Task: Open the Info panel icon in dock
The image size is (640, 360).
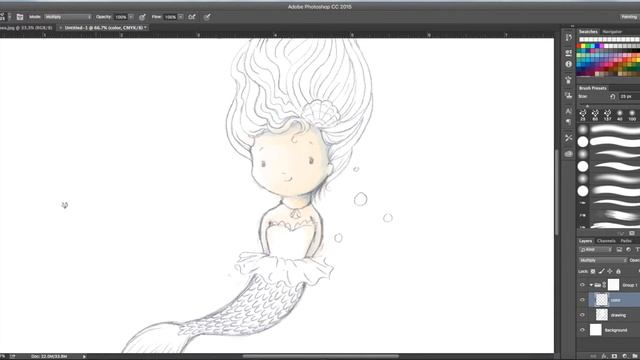Action: click(569, 64)
